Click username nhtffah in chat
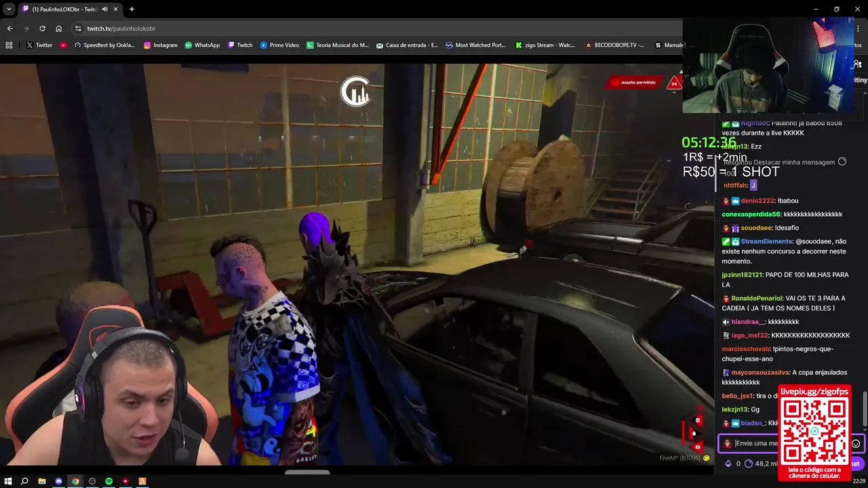 coord(735,185)
